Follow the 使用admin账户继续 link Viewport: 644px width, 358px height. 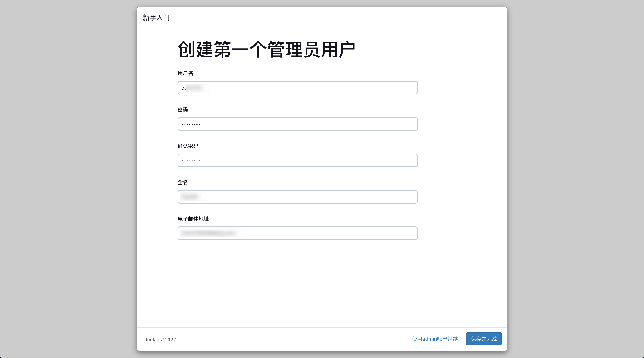pos(435,339)
